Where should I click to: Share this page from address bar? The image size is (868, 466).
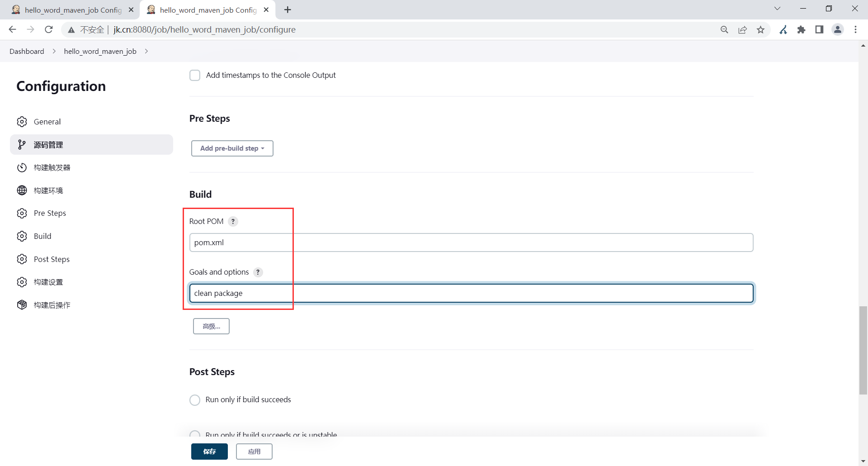[742, 29]
